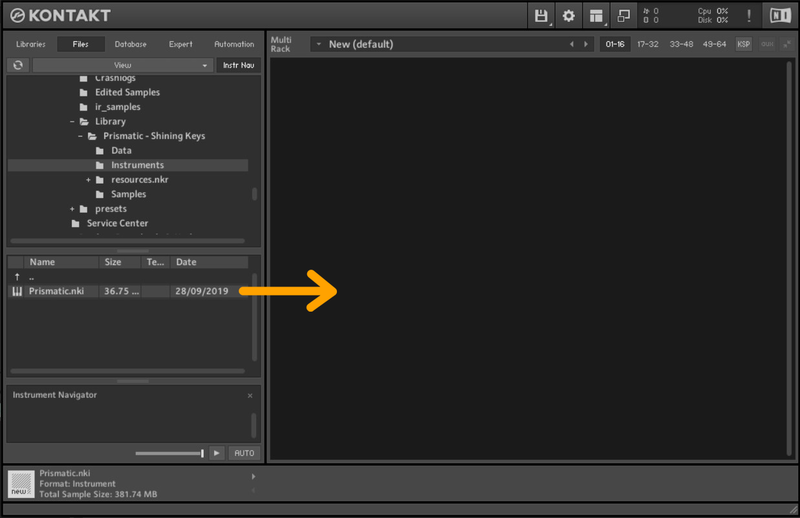The image size is (800, 518).
Task: Click the exclamation panic button
Action: [x=749, y=16]
